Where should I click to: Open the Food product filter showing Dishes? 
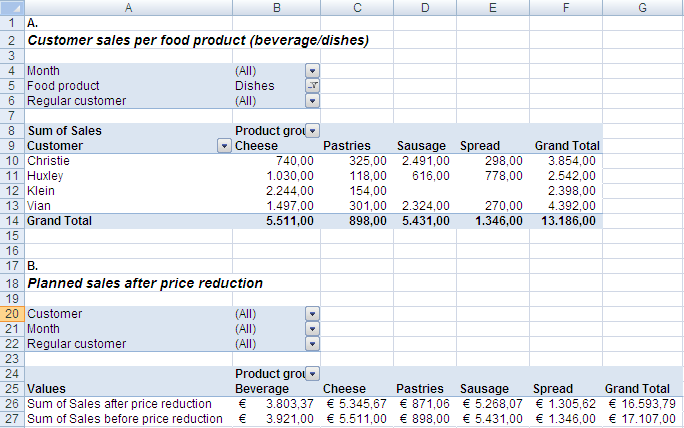(312, 86)
